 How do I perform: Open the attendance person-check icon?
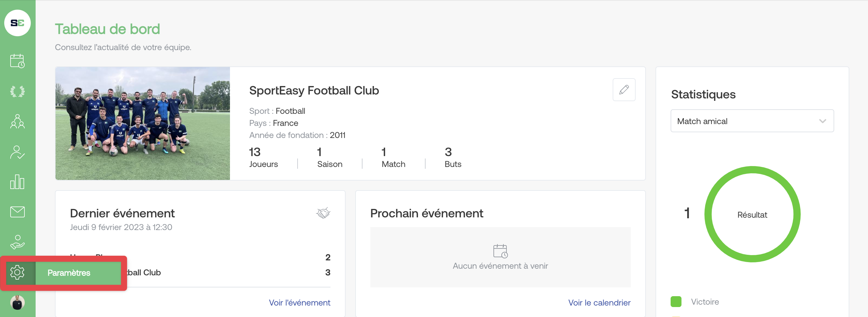coord(18,152)
